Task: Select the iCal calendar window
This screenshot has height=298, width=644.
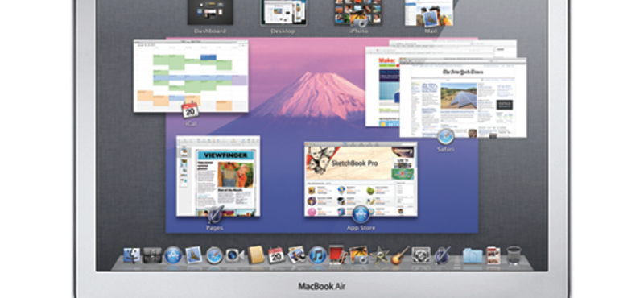Action: 191,76
